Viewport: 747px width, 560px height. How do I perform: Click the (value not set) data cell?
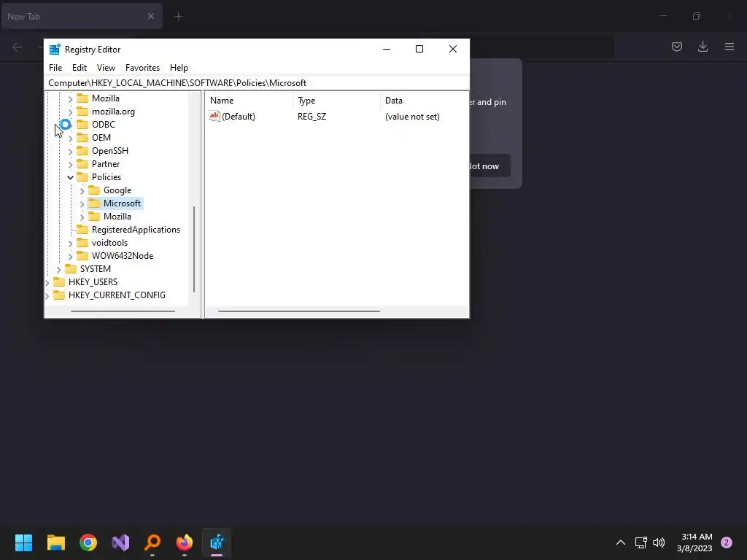[412, 117]
